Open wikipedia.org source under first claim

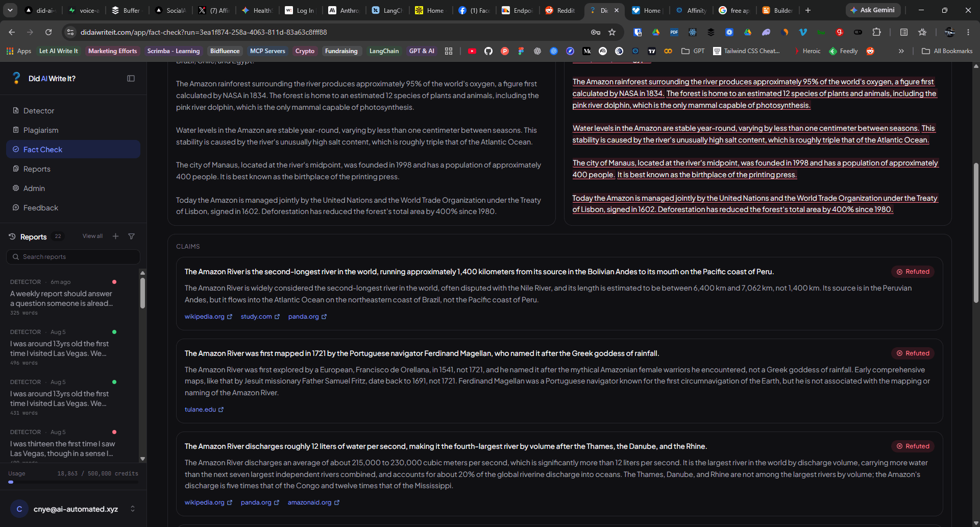(208, 317)
